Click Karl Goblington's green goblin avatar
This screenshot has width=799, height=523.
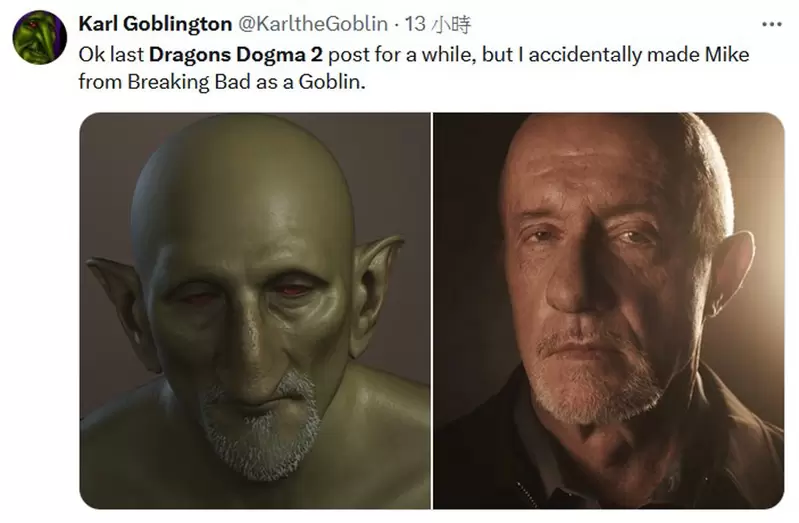39,37
